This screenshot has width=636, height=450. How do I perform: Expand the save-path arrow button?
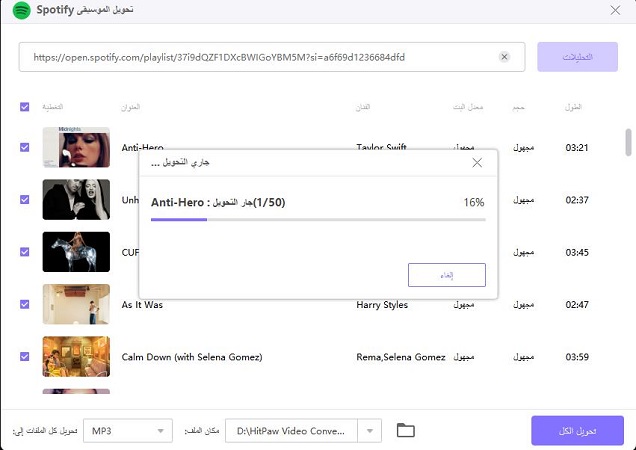(x=370, y=431)
